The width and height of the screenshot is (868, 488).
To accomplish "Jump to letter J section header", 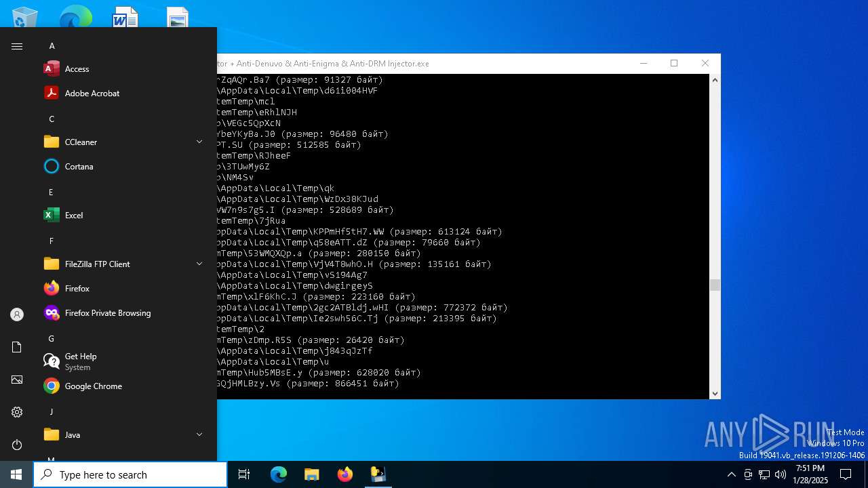I will 51,412.
